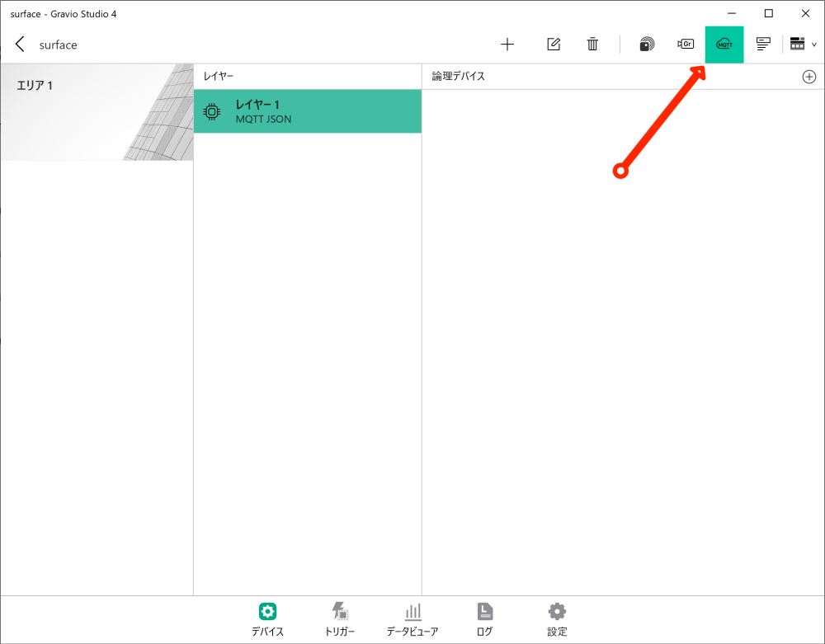Toggle the chip icon on レイヤー 1

click(212, 110)
